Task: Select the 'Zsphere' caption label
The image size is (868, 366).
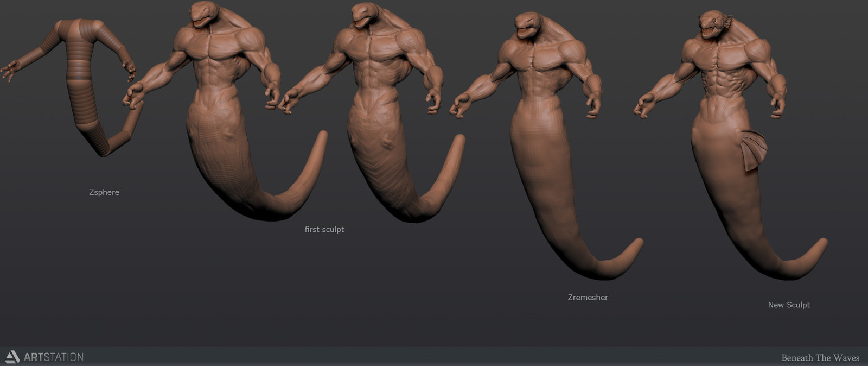Action: [104, 192]
